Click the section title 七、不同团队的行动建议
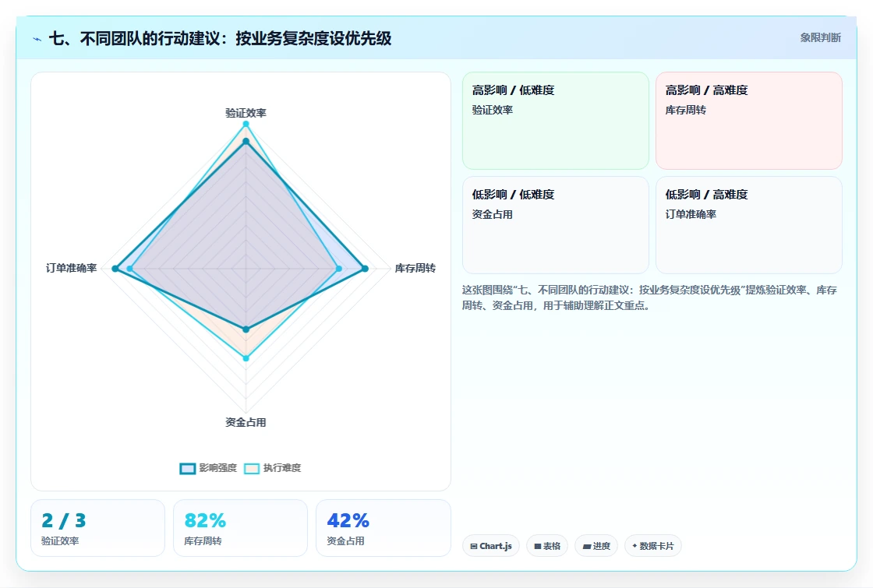873x588 pixels. click(x=220, y=38)
